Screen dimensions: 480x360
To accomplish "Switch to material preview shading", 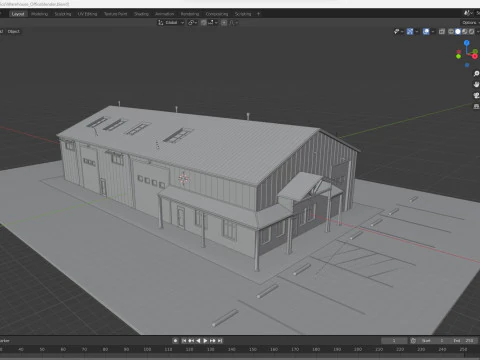I will click(x=465, y=31).
